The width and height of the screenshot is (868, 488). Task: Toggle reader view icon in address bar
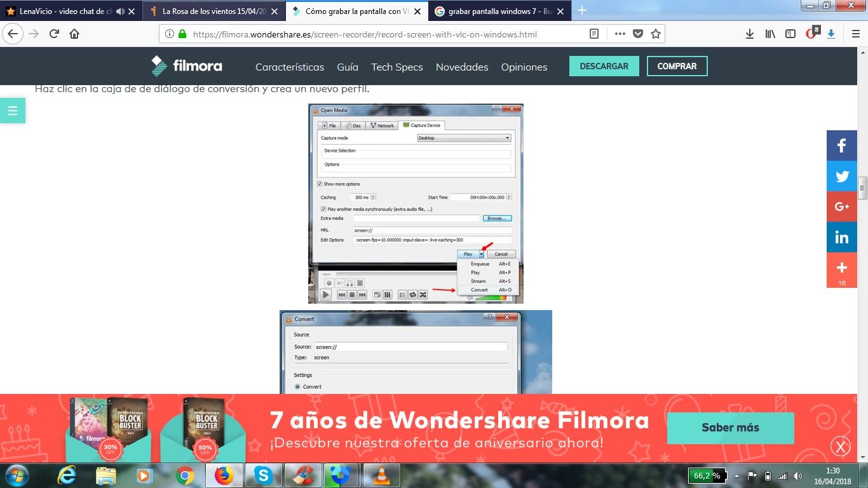594,34
